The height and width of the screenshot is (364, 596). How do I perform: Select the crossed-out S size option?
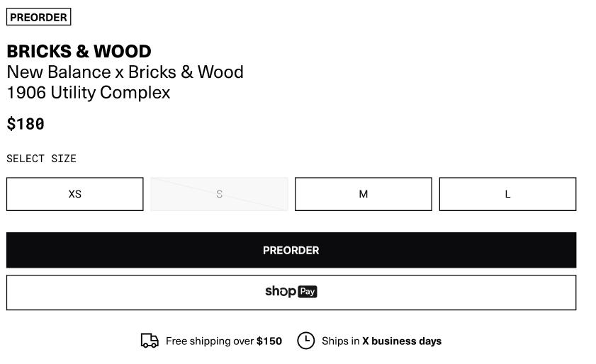pos(219,194)
